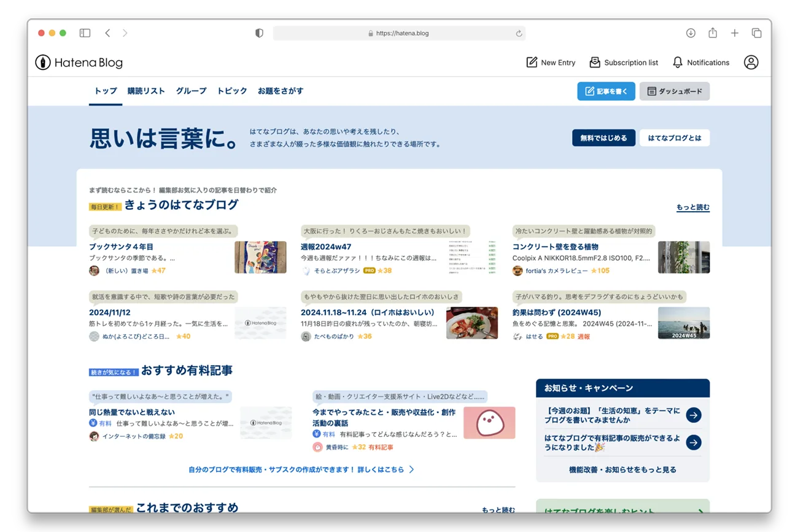
Task: Click the 無料ではじめる button
Action: [603, 137]
